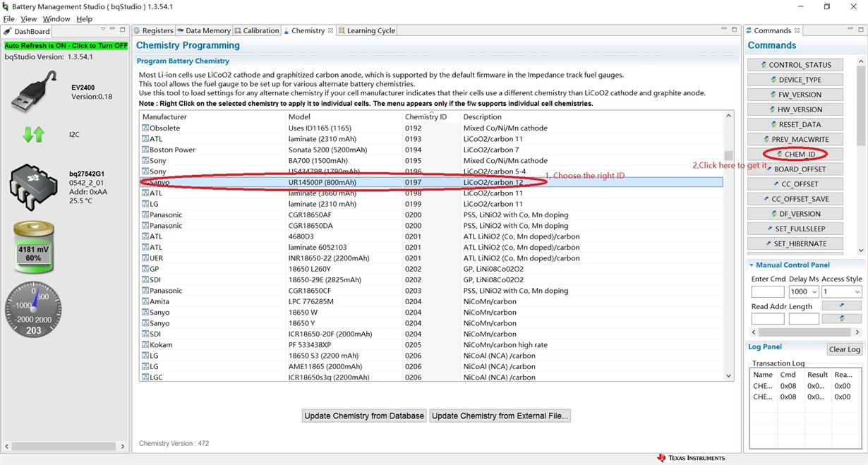The image size is (868, 465).
Task: Click the row icon beside Amita
Action: [145, 301]
